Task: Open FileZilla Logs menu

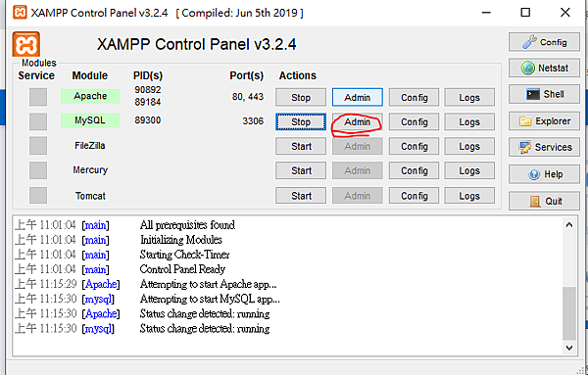Action: [469, 146]
